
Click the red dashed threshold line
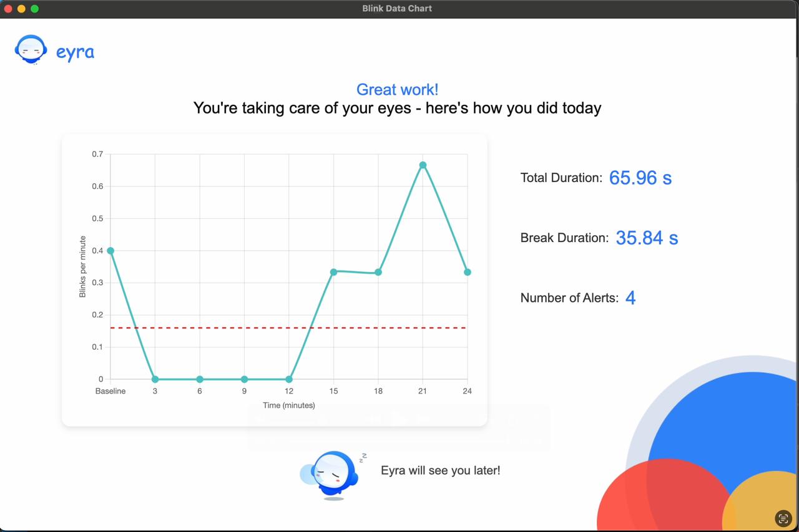(x=288, y=328)
